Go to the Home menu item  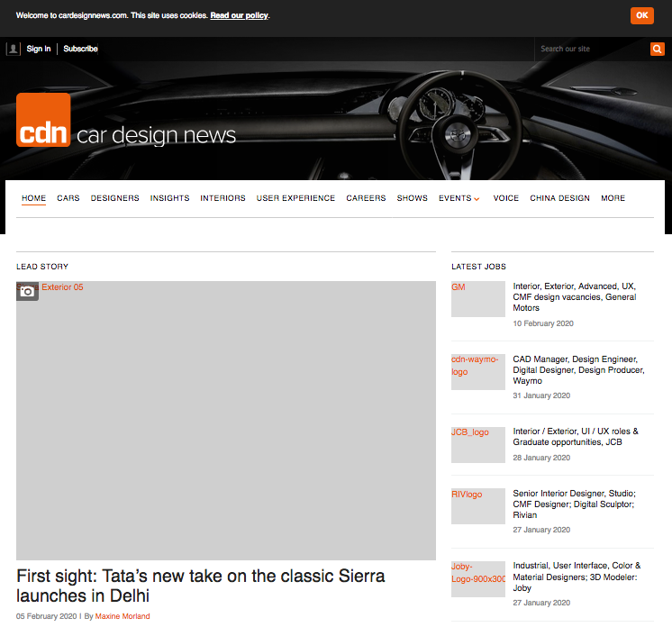click(x=34, y=198)
